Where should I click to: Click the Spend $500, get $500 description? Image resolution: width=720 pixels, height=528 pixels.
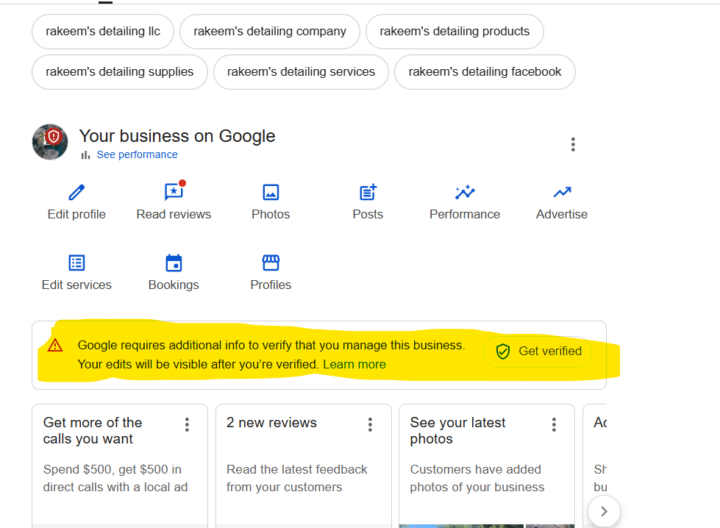pyautogui.click(x=115, y=478)
